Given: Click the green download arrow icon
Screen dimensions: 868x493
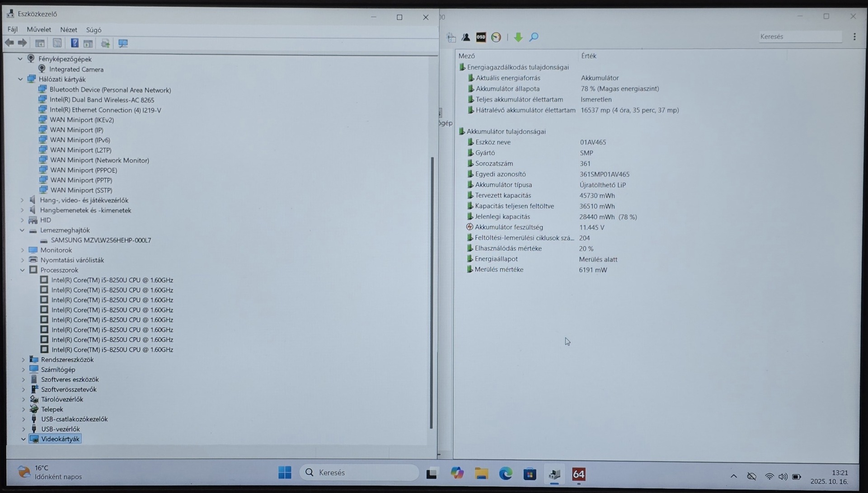Looking at the screenshot, I should pos(518,37).
